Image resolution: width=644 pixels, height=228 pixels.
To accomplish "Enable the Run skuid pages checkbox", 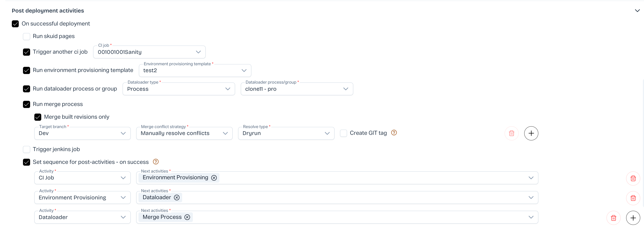I will [x=27, y=36].
